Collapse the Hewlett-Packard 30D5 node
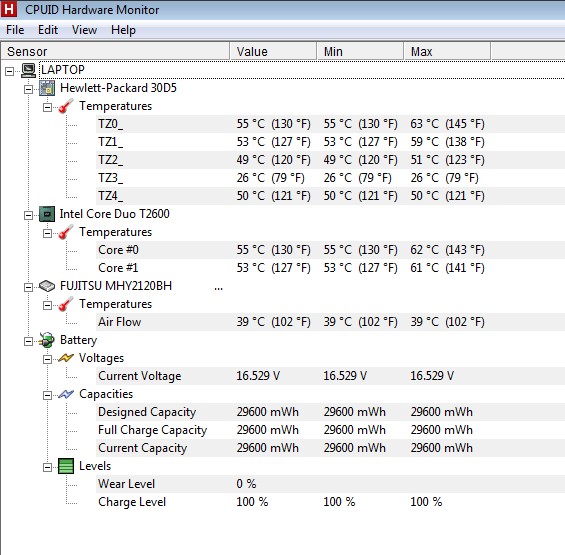 (28, 89)
